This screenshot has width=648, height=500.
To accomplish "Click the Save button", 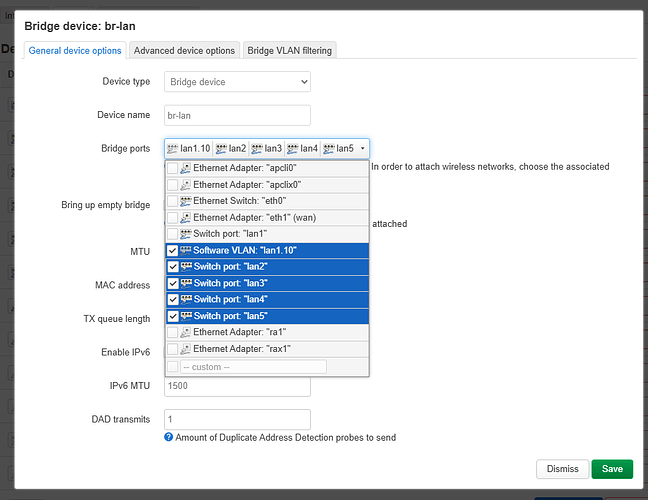I will coord(612,469).
